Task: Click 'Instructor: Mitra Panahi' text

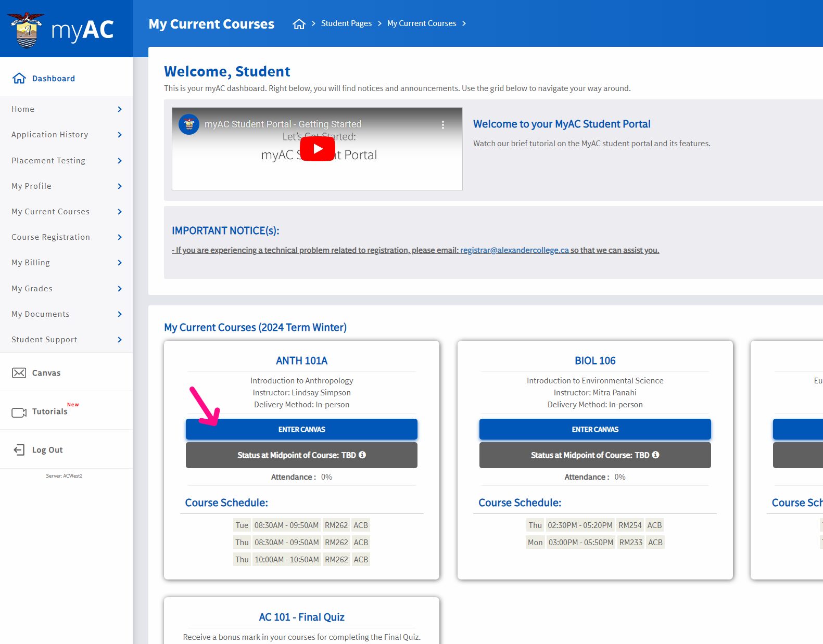Action: 595,393
